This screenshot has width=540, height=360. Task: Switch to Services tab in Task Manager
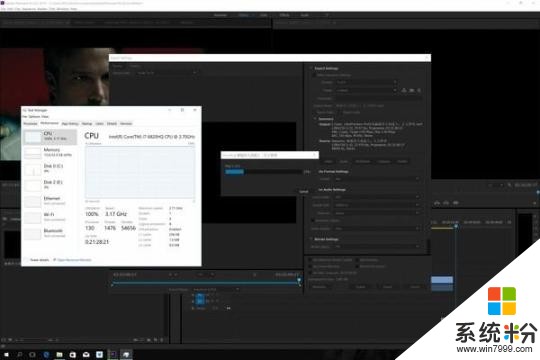tap(126, 124)
